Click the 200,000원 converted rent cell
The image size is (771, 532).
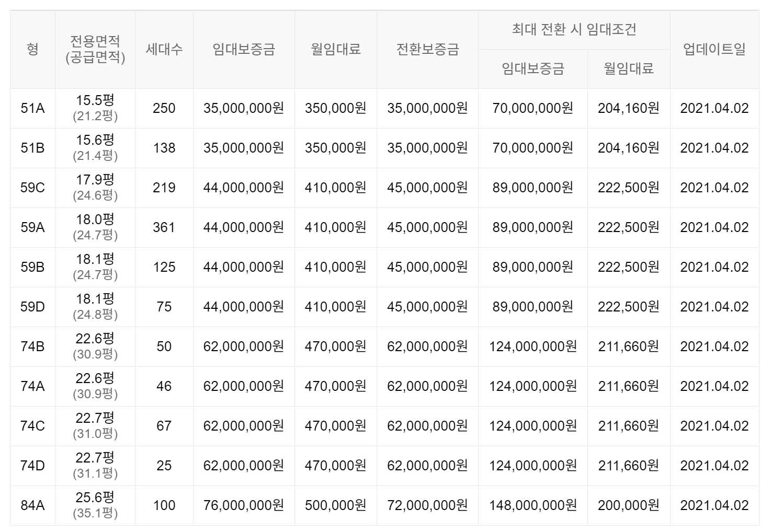[629, 505]
